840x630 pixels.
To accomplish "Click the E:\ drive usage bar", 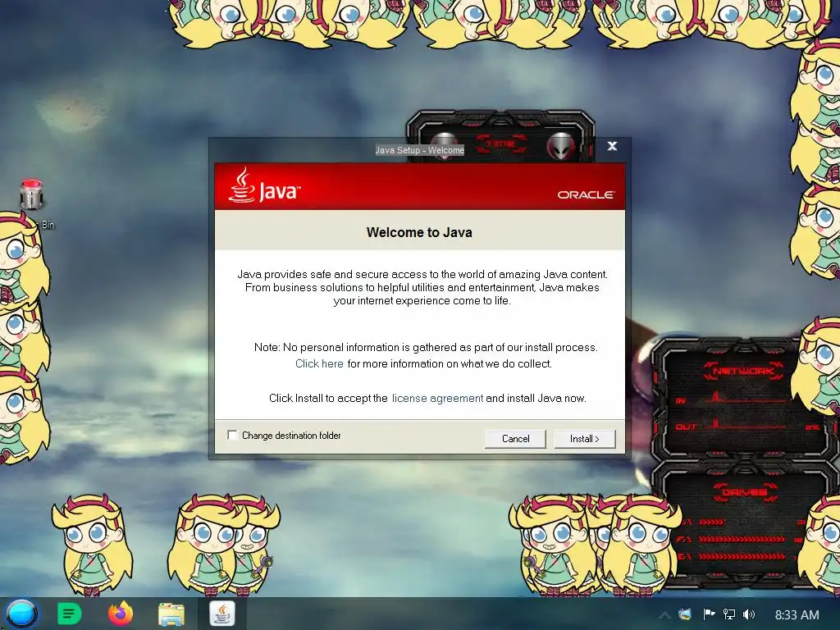I will tap(742, 557).
